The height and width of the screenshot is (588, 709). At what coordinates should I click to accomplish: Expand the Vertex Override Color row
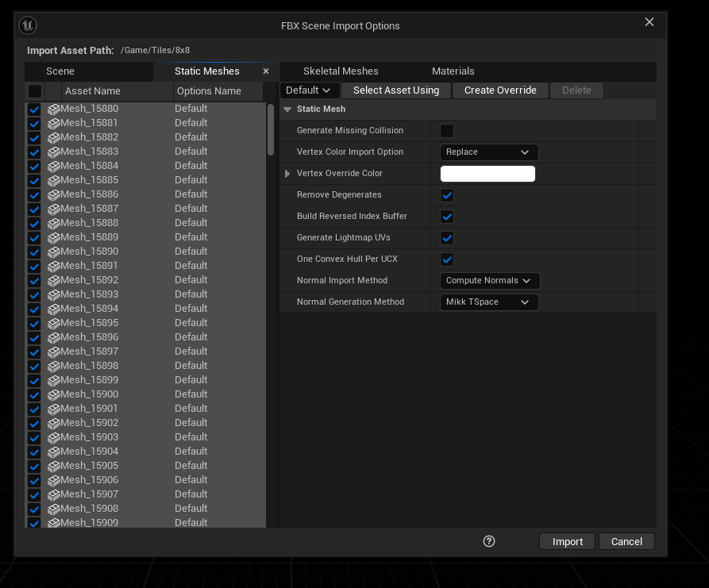pyautogui.click(x=287, y=174)
